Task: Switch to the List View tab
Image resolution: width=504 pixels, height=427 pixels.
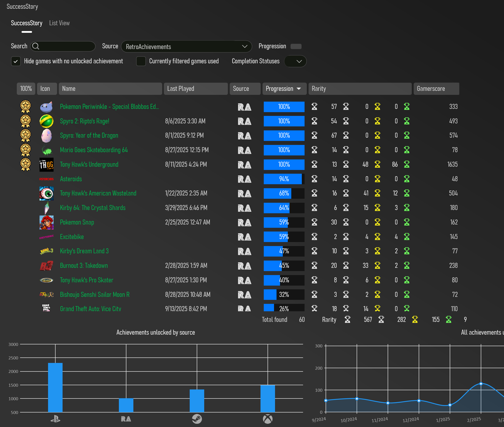Action: click(x=59, y=23)
